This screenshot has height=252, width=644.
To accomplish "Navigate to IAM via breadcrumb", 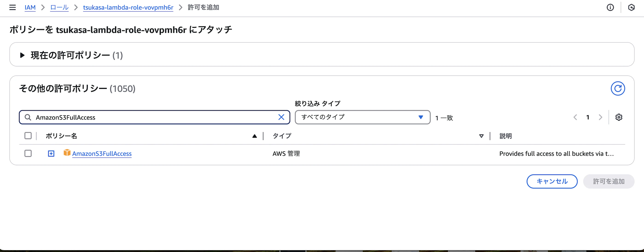I will [30, 8].
